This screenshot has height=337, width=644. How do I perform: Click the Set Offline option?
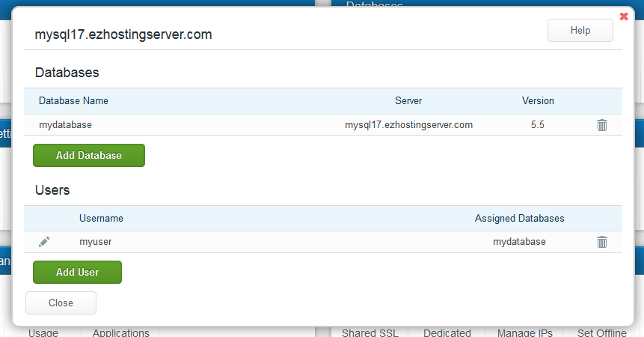601,332
